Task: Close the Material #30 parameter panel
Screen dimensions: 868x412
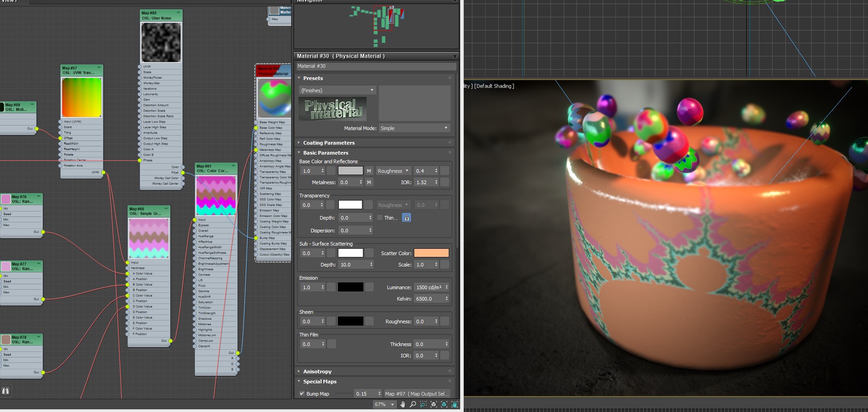Action: (455, 56)
